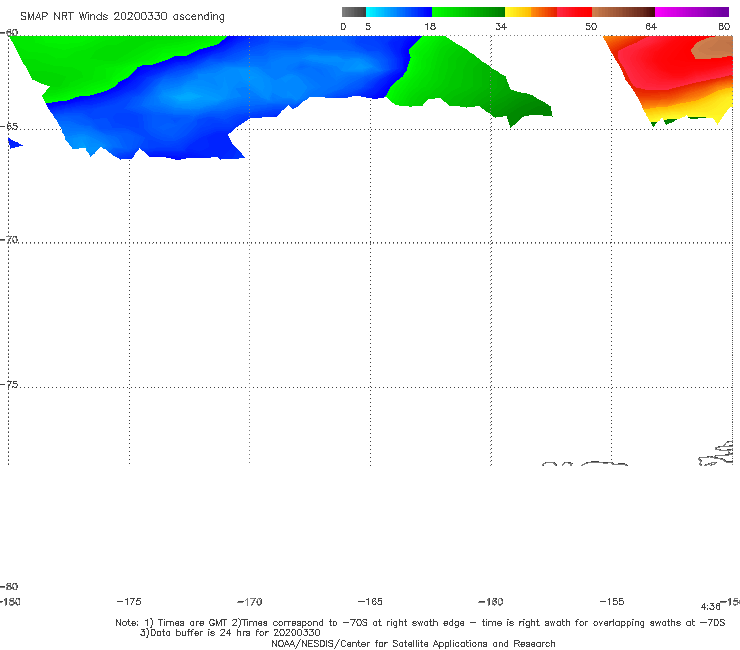This screenshot has width=740, height=650.
Task: Pick the gray segment of the color bar
Action: click(x=353, y=12)
